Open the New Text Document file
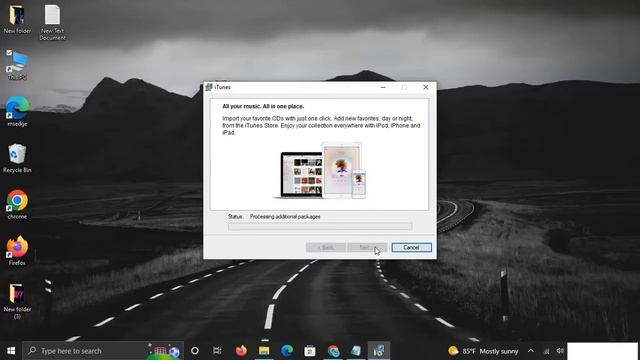 [52, 22]
